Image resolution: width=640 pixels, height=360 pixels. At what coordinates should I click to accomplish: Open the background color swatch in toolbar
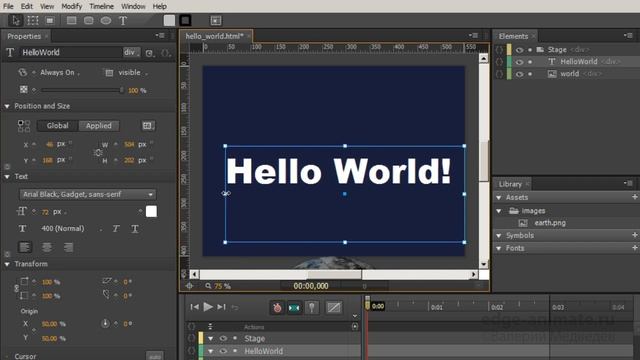[x=169, y=20]
